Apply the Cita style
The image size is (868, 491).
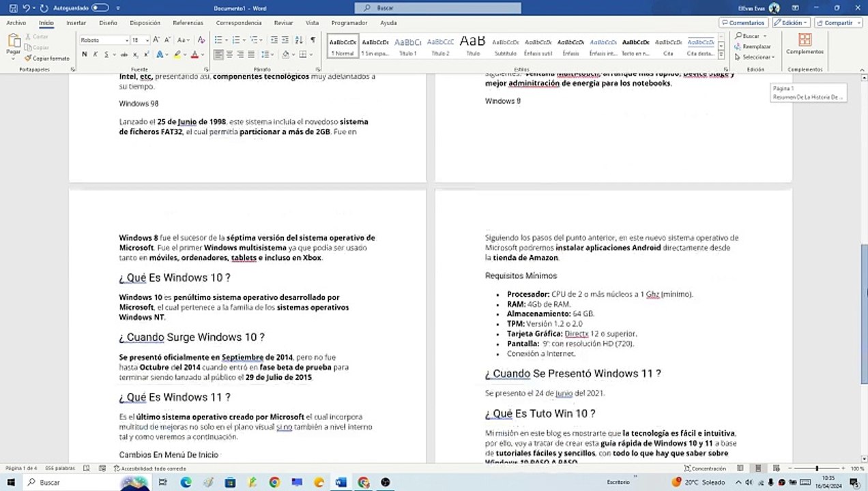click(x=668, y=46)
